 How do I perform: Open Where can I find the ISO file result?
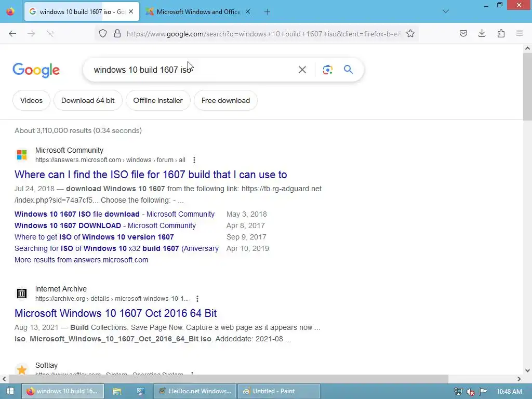[x=151, y=175]
